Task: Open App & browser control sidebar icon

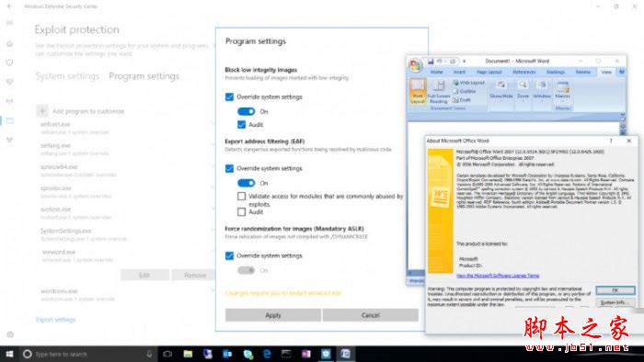Action: [10, 120]
